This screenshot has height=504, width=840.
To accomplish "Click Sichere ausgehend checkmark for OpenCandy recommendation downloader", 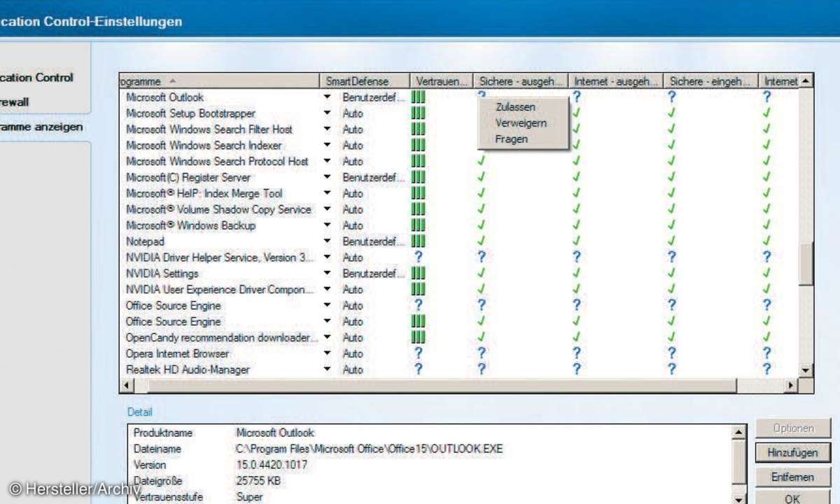I will tap(481, 337).
